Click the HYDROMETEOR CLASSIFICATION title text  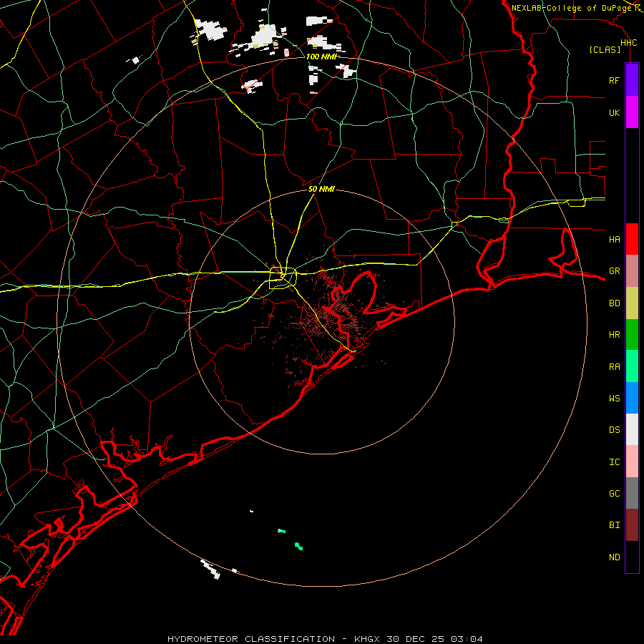coord(251,639)
